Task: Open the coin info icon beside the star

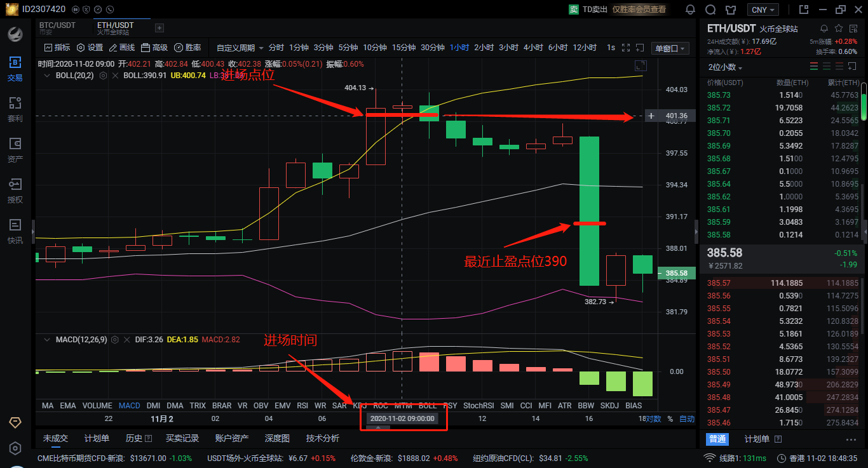Action: [x=853, y=29]
